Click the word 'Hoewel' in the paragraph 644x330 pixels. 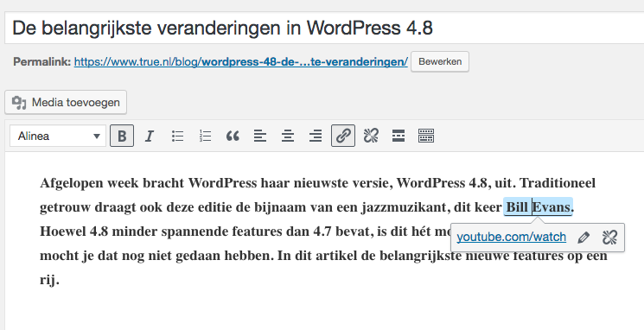pyautogui.click(x=63, y=232)
